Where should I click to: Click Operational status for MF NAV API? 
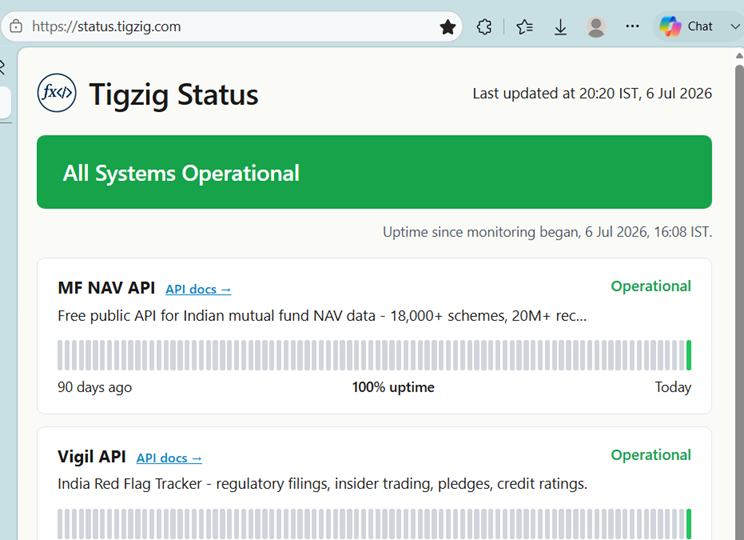[651, 286]
